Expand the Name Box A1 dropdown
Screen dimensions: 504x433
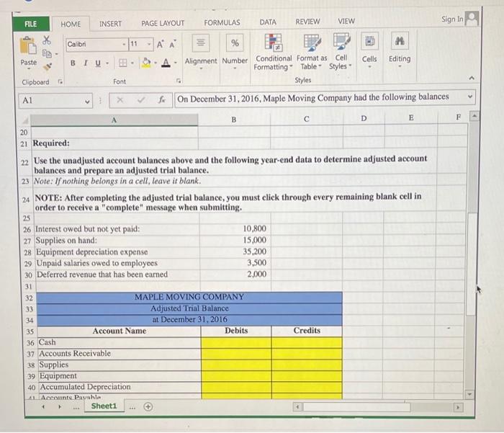pyautogui.click(x=87, y=102)
